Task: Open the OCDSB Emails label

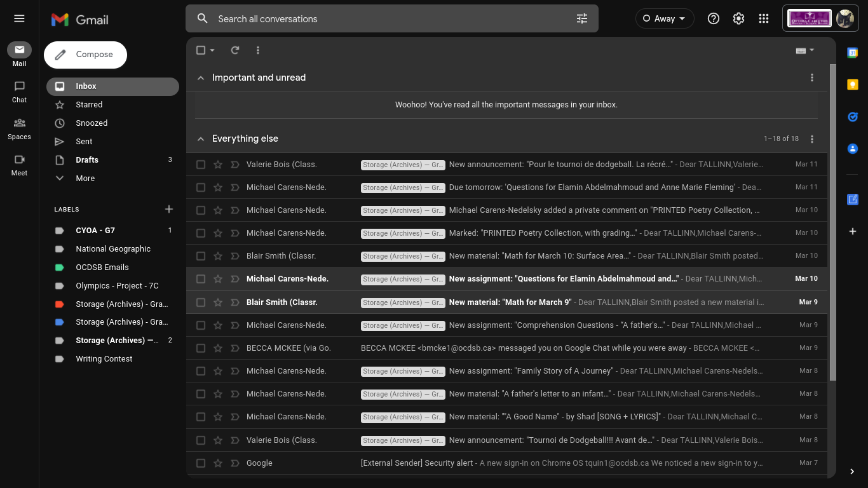Action: click(x=102, y=268)
